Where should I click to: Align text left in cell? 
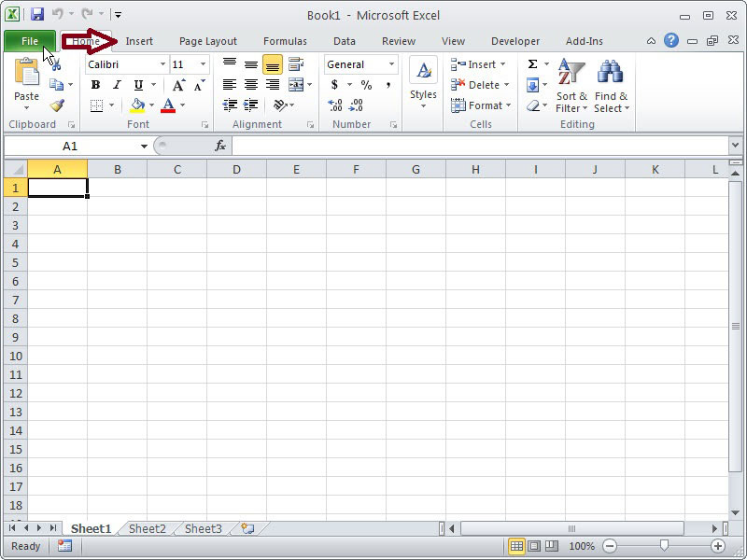[230, 85]
